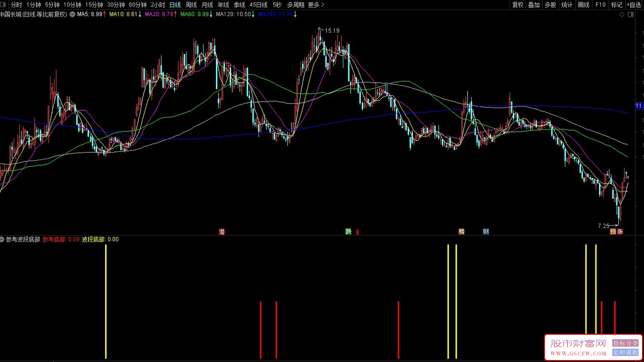Select the 5分钟 period
The height and width of the screenshot is (362, 644).
click(52, 5)
